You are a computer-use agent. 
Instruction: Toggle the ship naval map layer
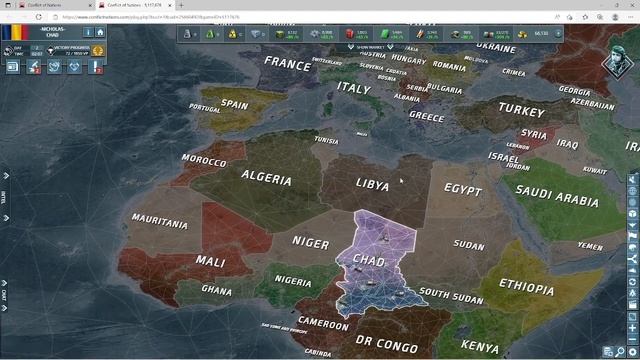(x=632, y=270)
